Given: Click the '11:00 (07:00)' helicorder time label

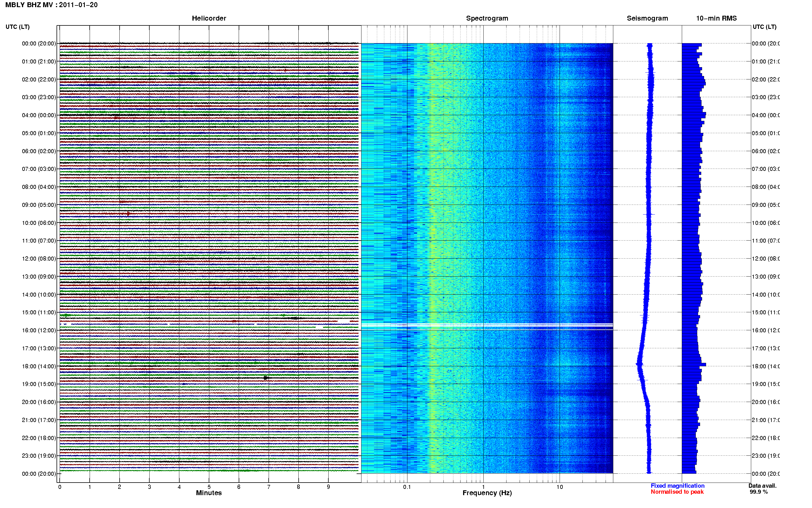Looking at the screenshot, I should point(39,241).
